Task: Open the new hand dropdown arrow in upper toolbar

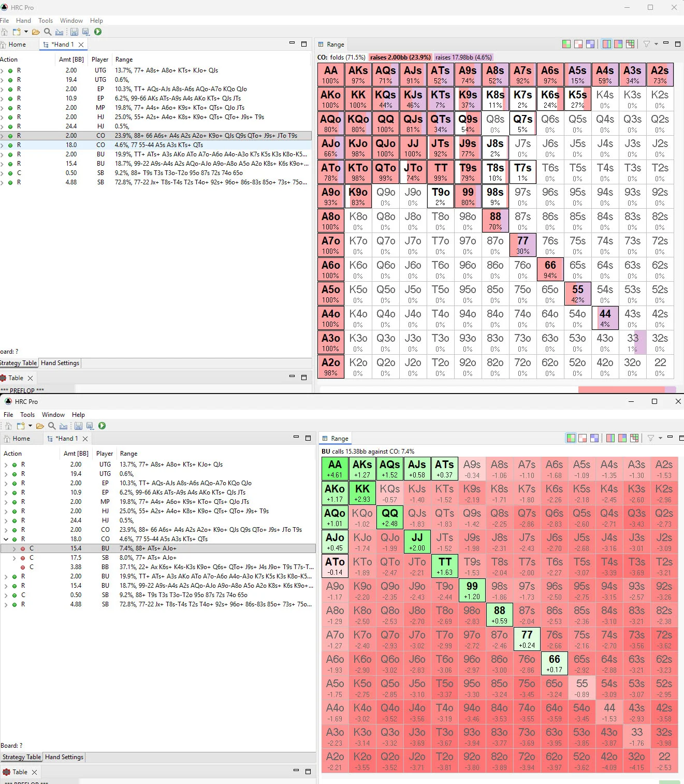Action: point(26,32)
